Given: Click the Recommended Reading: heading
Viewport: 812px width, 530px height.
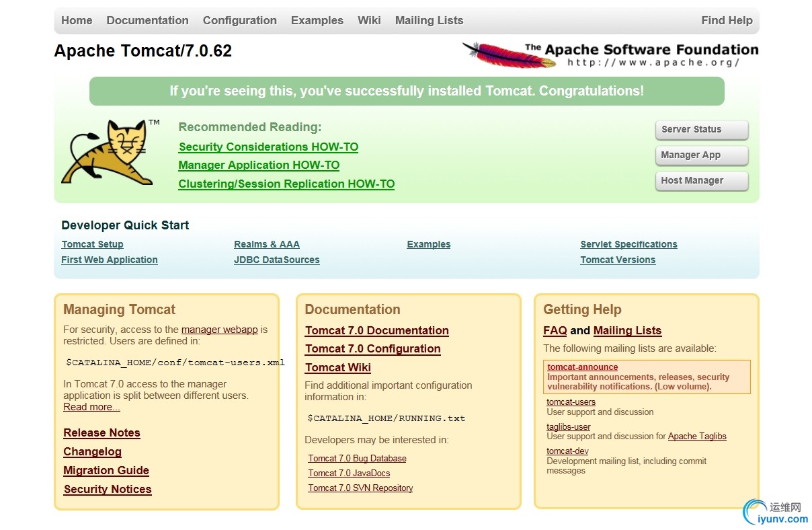Looking at the screenshot, I should (x=250, y=127).
